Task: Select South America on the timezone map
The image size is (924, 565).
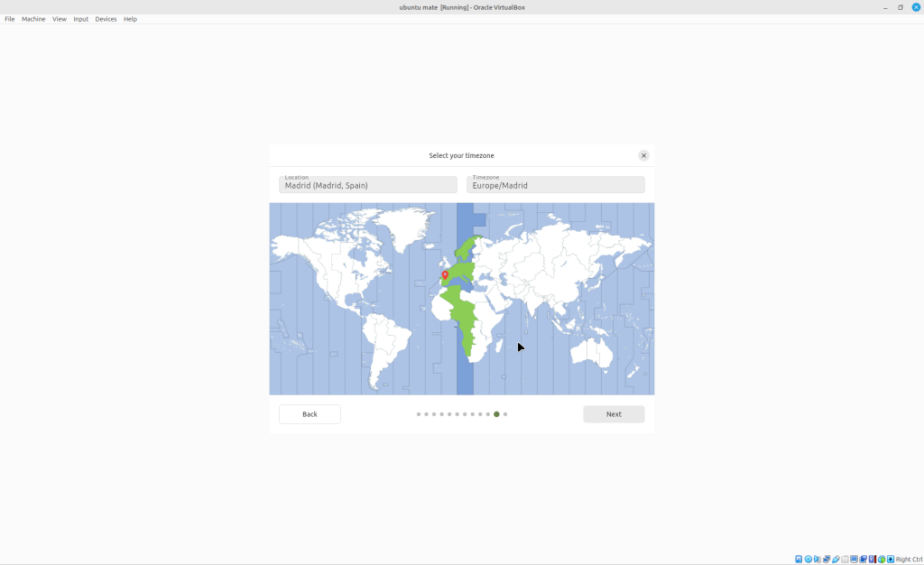Action: tap(384, 347)
